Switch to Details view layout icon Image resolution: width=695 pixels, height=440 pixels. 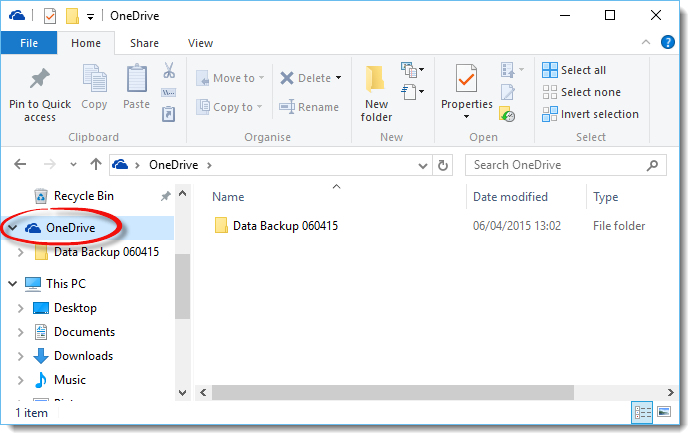coord(642,413)
